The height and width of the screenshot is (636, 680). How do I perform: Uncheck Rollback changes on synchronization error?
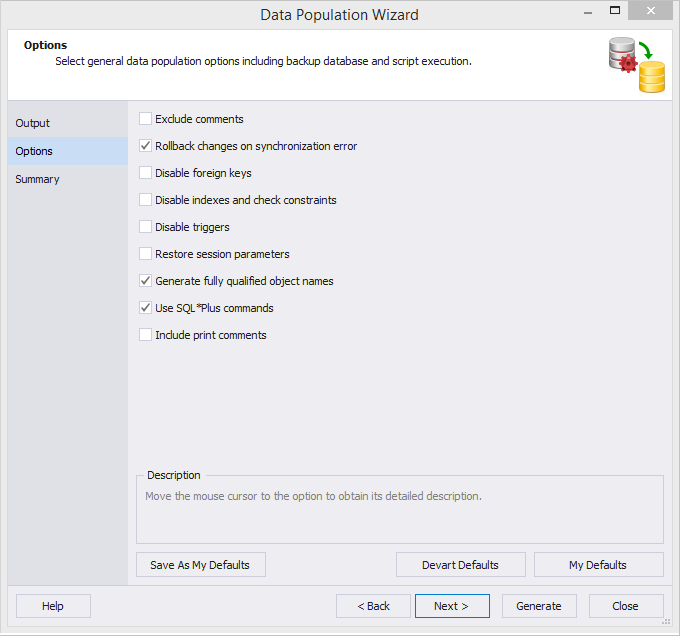[145, 146]
